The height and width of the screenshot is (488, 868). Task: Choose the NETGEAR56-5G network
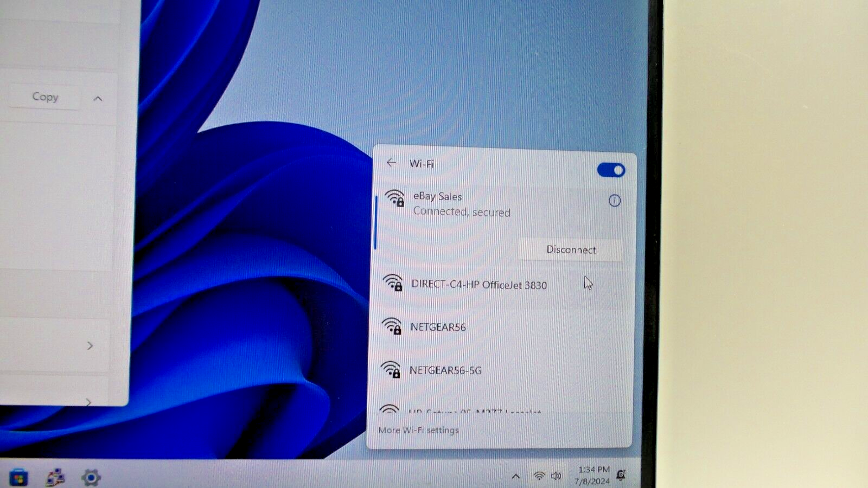pyautogui.click(x=500, y=370)
